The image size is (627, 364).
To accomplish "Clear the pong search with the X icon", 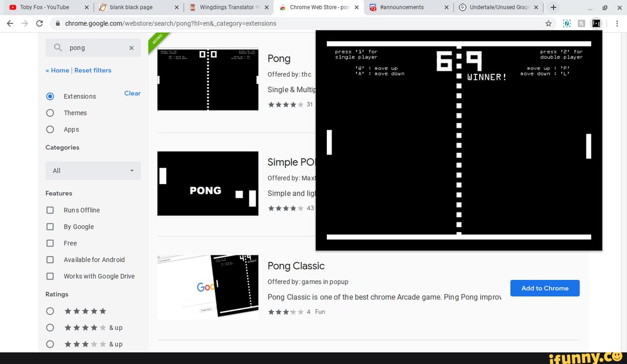I will 131,48.
